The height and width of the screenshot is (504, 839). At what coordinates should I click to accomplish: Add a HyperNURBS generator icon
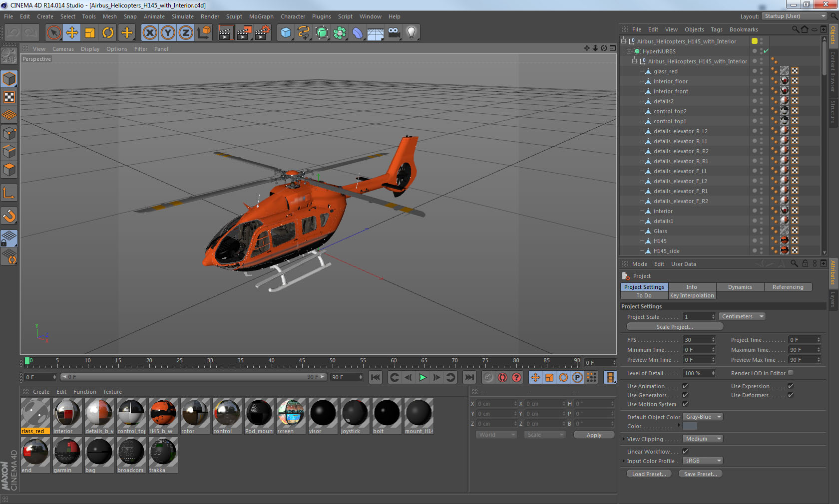322,33
